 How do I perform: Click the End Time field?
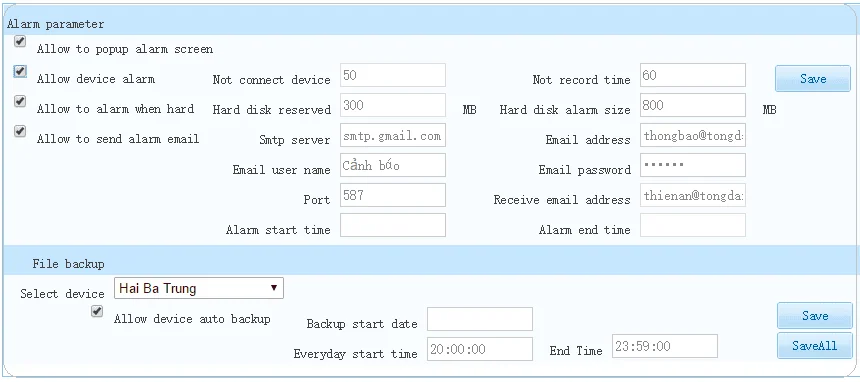(665, 346)
